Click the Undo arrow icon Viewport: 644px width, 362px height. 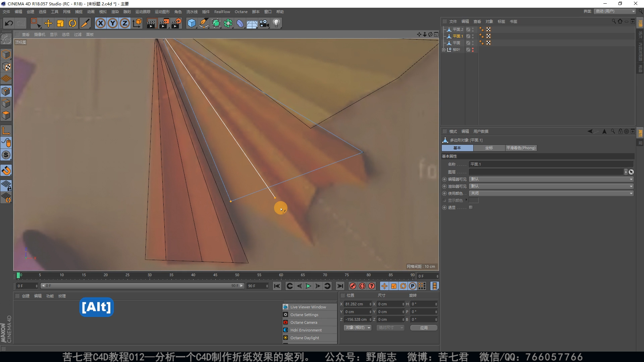[9, 23]
